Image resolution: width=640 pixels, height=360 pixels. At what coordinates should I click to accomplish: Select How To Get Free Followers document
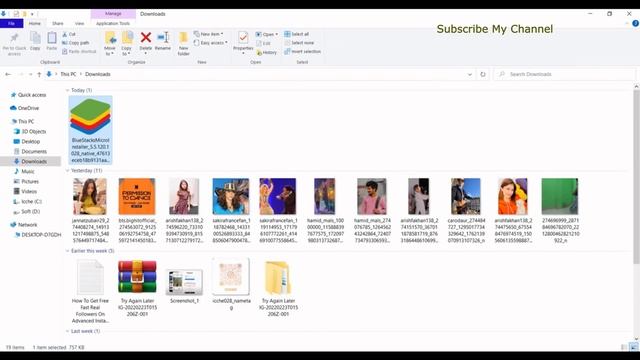(90, 291)
